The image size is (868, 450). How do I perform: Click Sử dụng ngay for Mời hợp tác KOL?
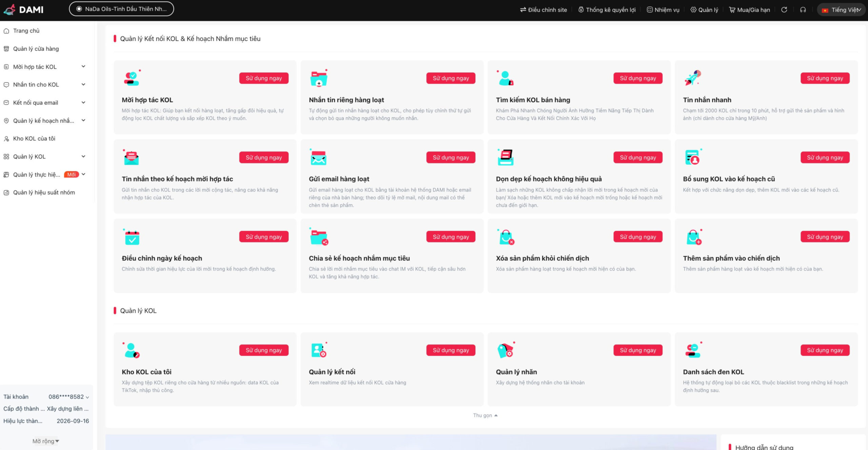[263, 78]
